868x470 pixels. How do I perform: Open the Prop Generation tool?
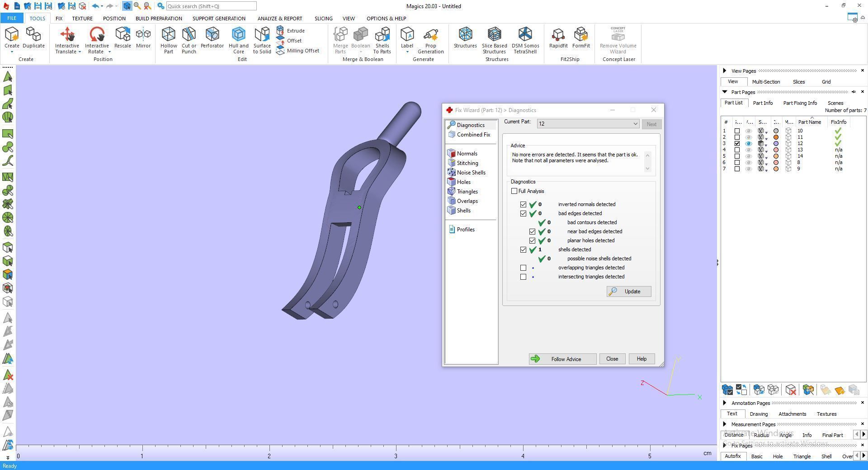430,40
